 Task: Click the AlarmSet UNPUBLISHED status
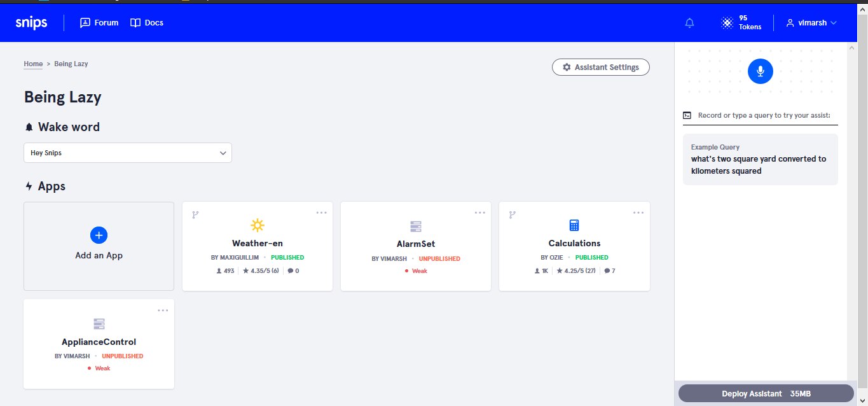[x=439, y=259]
